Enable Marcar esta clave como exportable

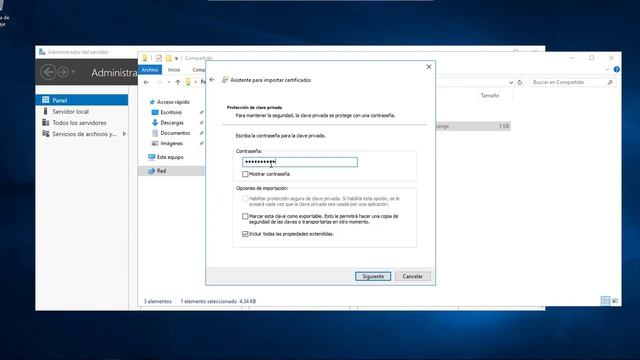pos(245,216)
